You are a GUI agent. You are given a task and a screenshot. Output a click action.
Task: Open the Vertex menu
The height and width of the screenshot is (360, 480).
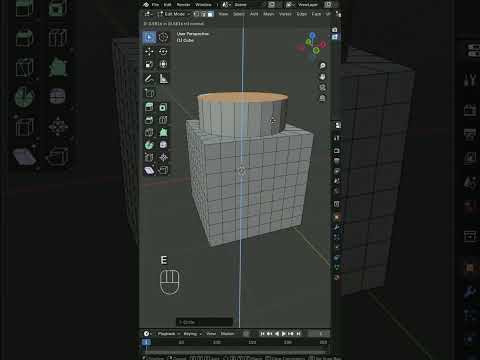285,14
